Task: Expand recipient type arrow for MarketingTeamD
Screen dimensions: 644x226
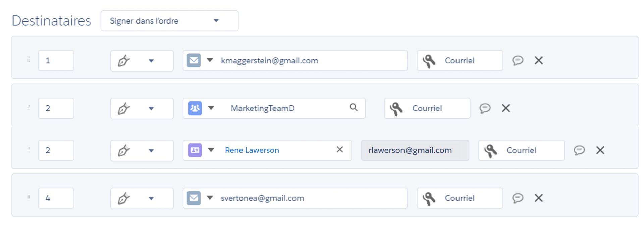Action: pyautogui.click(x=211, y=108)
